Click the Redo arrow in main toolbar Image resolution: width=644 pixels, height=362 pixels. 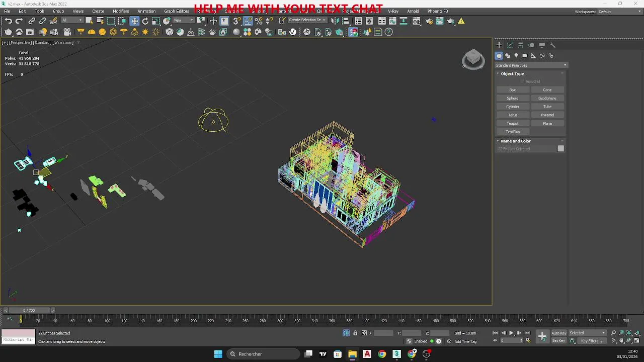click(19, 21)
